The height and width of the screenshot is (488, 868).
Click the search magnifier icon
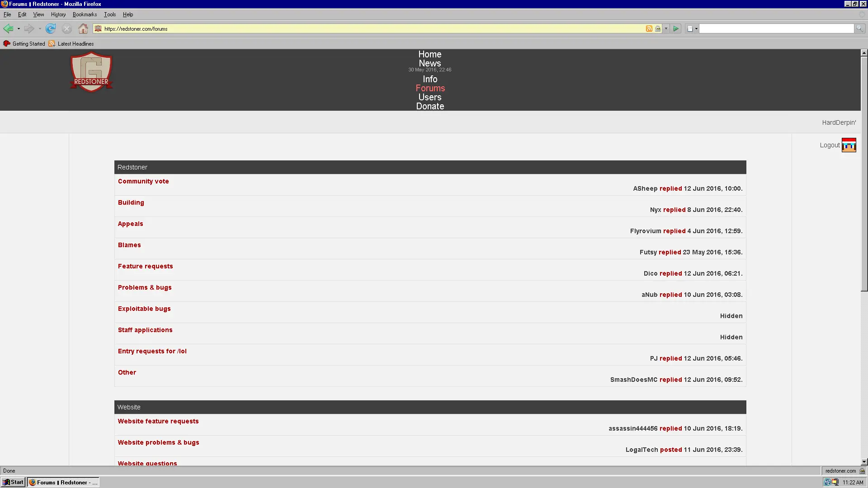[859, 28]
